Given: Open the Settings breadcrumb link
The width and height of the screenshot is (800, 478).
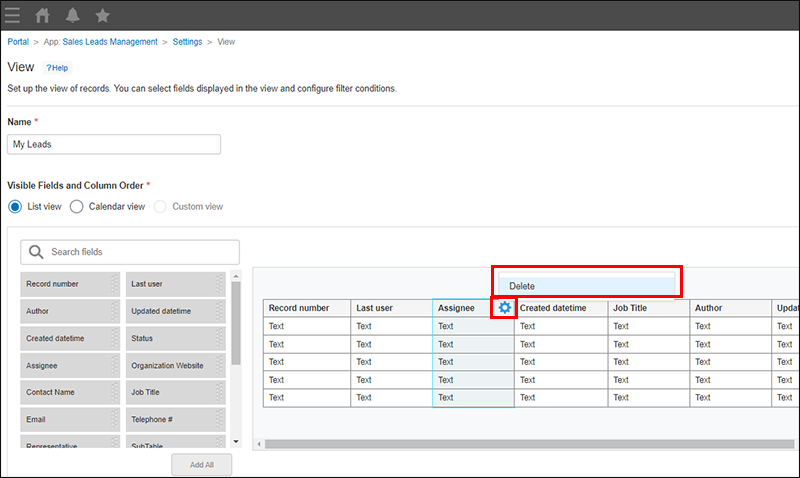Looking at the screenshot, I should pyautogui.click(x=187, y=42).
